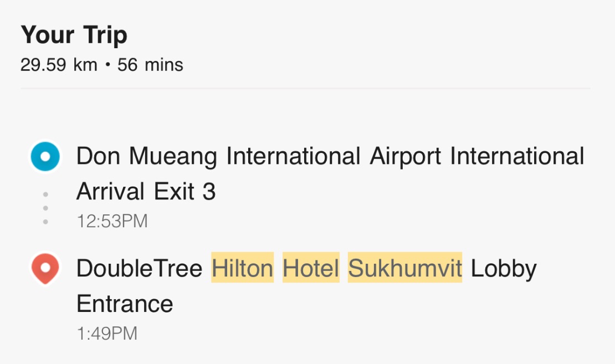Select the "Your Trip" heading
615x364 pixels.
coord(74,35)
